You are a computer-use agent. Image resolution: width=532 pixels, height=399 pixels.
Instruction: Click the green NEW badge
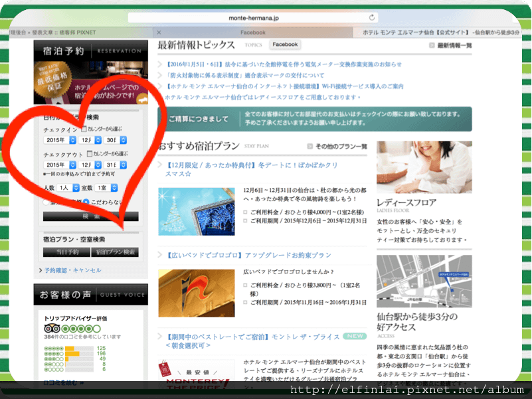point(355,336)
